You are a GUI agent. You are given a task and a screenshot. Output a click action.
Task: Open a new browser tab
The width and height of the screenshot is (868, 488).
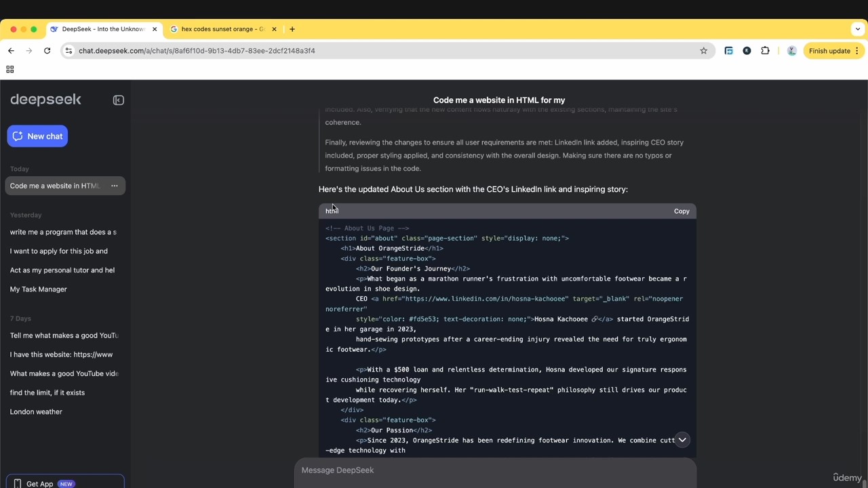coord(292,29)
